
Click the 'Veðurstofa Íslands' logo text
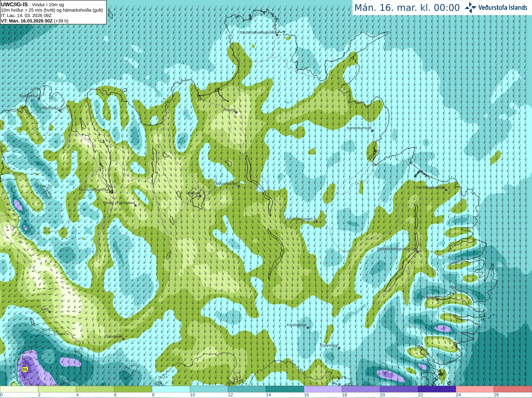(x=502, y=7)
